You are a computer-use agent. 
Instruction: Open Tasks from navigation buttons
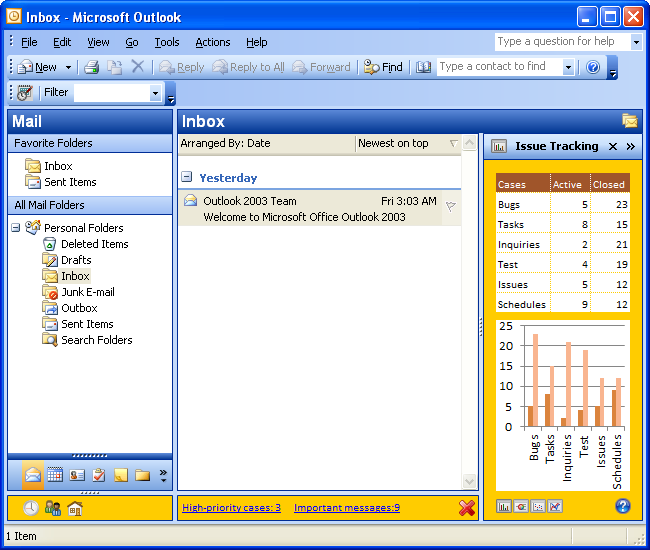pos(99,475)
